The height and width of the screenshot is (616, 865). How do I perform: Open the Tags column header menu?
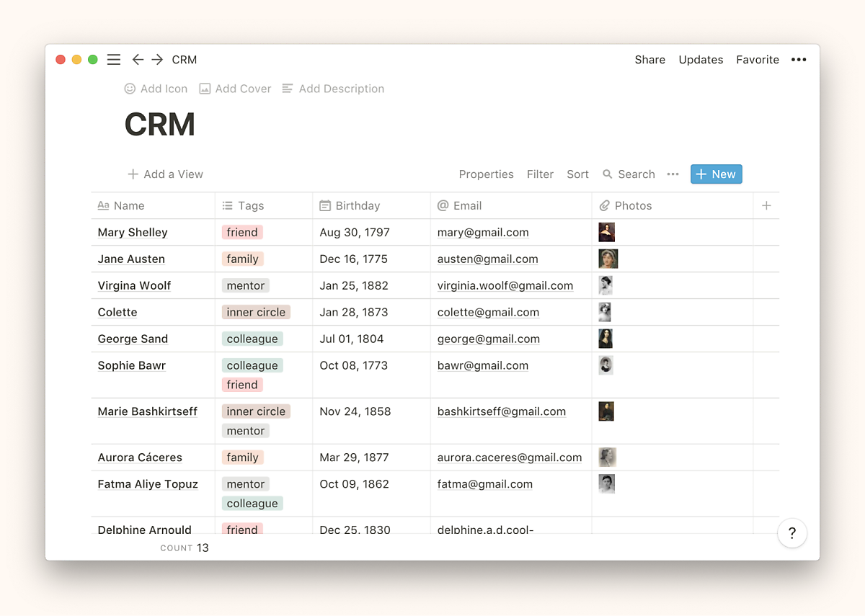(x=264, y=206)
